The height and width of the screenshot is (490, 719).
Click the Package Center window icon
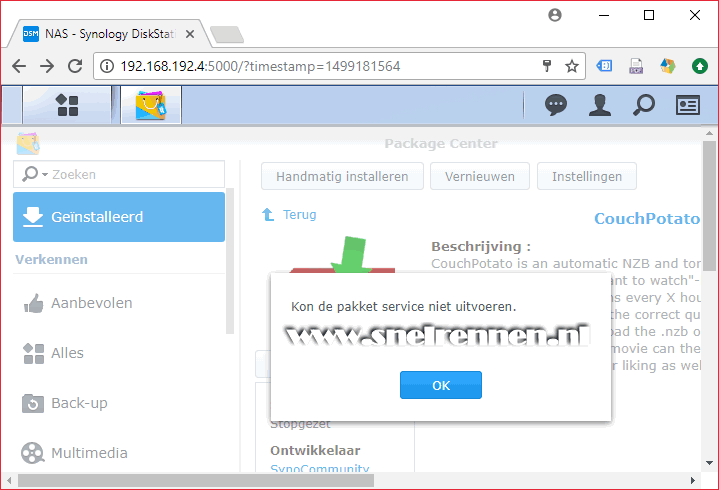[x=28, y=143]
